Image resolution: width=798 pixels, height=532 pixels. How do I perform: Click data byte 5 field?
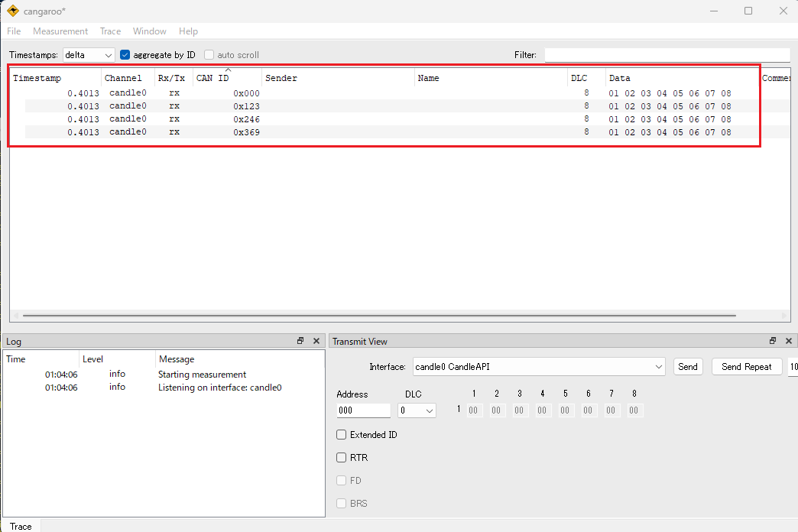coord(566,410)
